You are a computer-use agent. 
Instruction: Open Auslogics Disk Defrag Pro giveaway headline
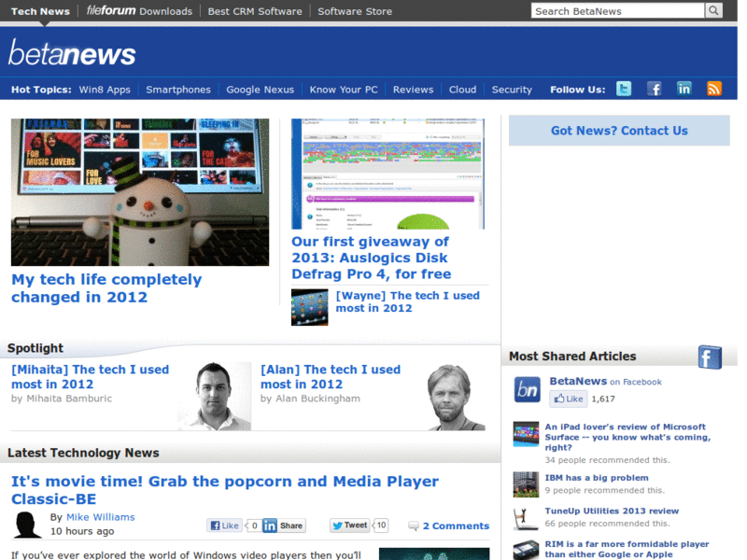[x=371, y=258]
